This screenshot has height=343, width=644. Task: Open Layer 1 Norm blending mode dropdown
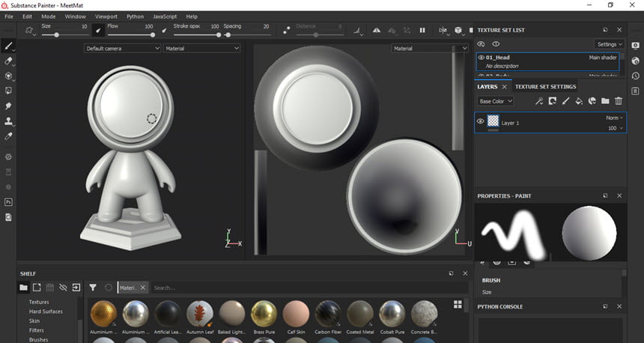coord(615,118)
